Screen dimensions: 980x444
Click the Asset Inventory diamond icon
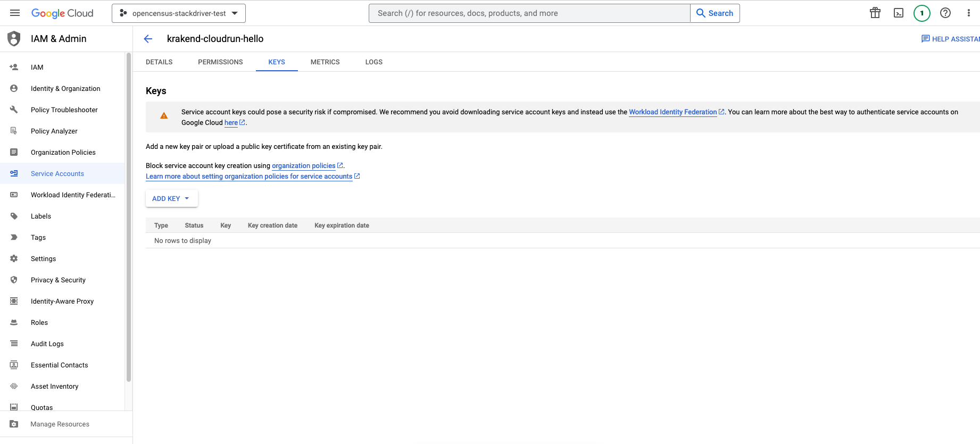[x=14, y=386]
